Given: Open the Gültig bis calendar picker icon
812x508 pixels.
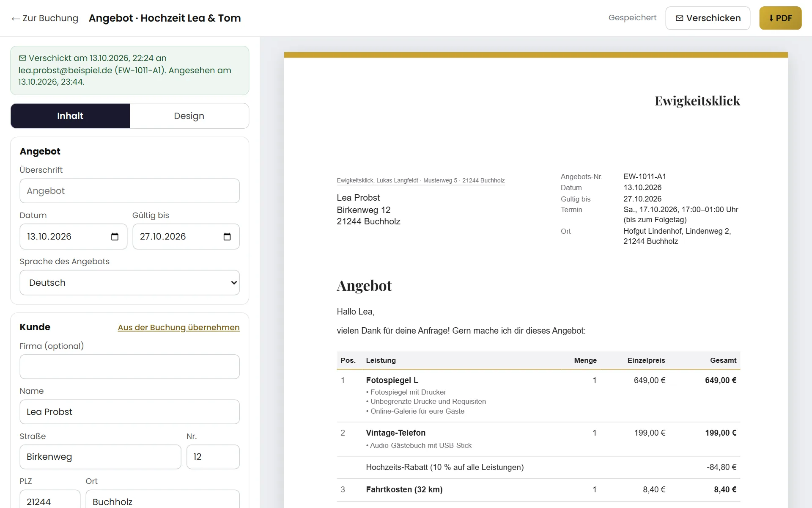Looking at the screenshot, I should point(227,237).
